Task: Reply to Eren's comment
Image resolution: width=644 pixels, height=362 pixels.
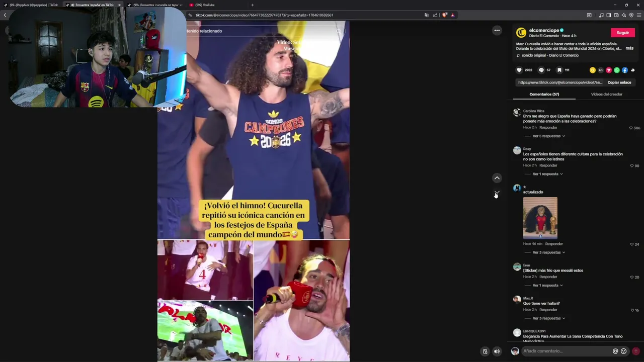Action: coord(548,277)
